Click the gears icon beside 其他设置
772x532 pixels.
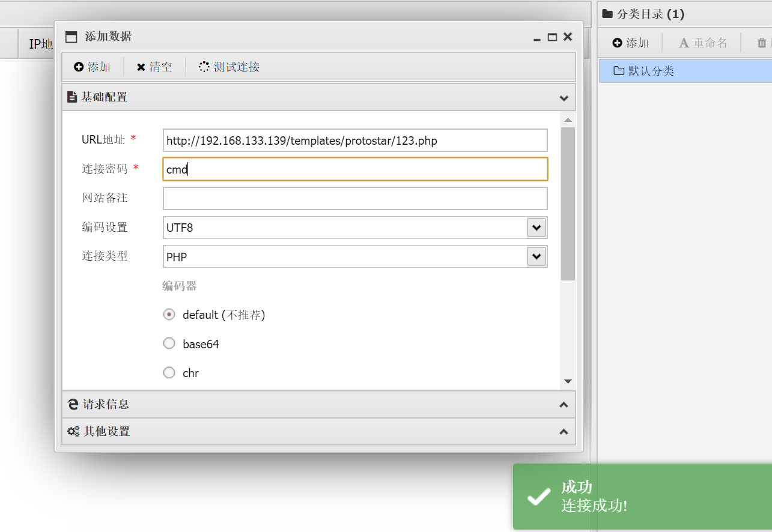73,432
